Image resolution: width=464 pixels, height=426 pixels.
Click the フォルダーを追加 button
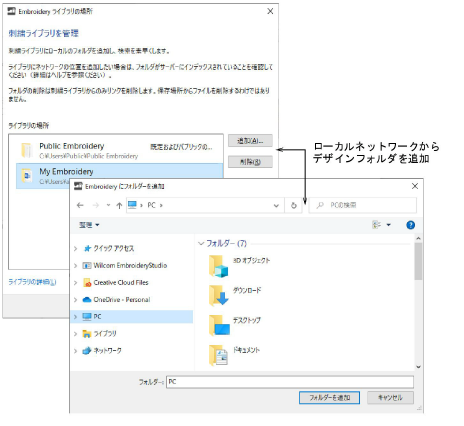[329, 397]
